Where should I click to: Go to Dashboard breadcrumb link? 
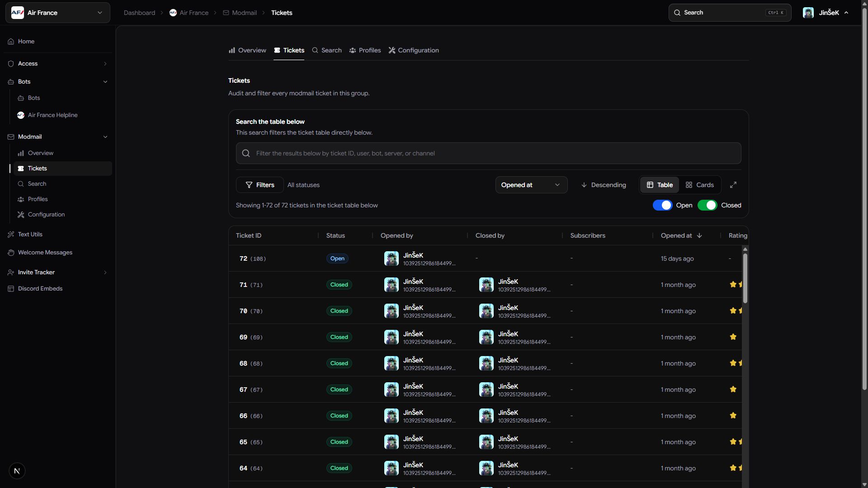139,13
